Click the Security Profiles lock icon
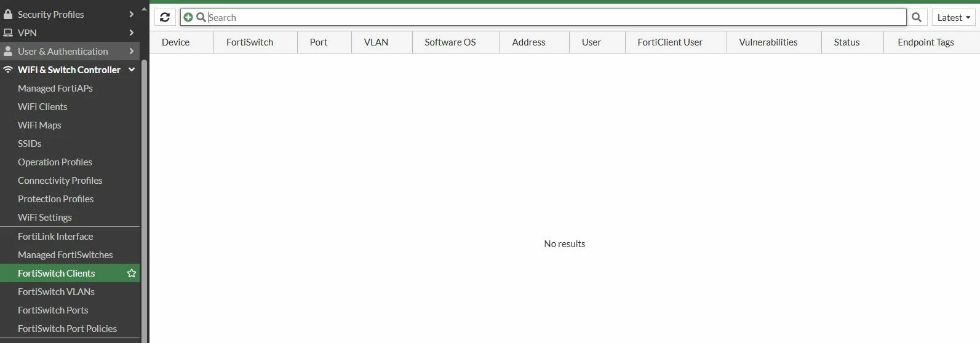This screenshot has width=980, height=343. 8,14
